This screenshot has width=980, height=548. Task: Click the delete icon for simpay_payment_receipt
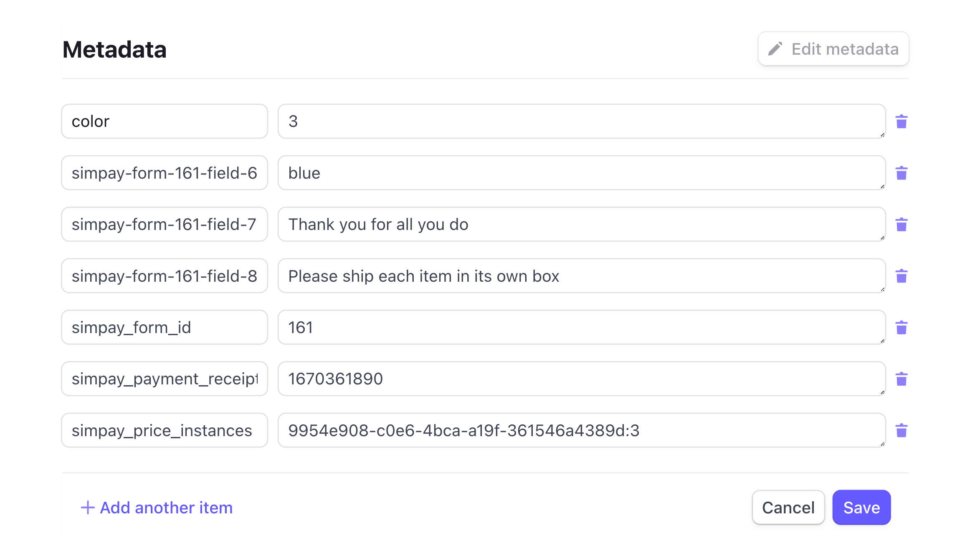click(x=901, y=379)
